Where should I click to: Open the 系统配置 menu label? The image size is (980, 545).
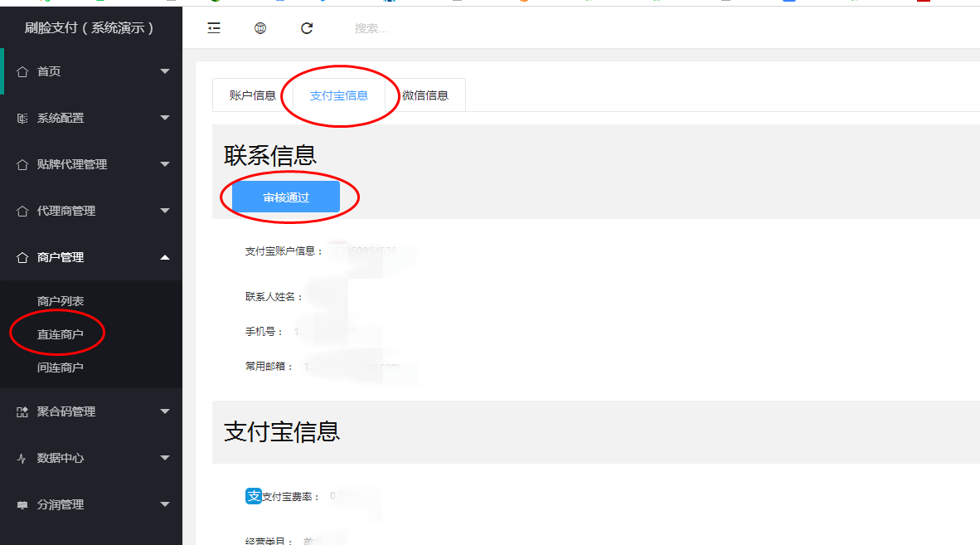click(x=60, y=118)
